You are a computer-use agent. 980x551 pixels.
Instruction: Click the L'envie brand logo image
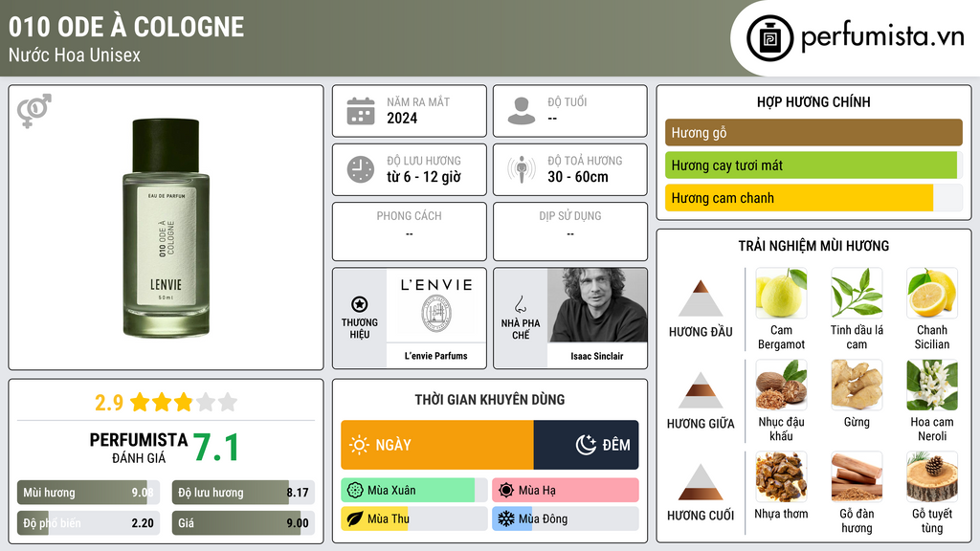pos(435,305)
